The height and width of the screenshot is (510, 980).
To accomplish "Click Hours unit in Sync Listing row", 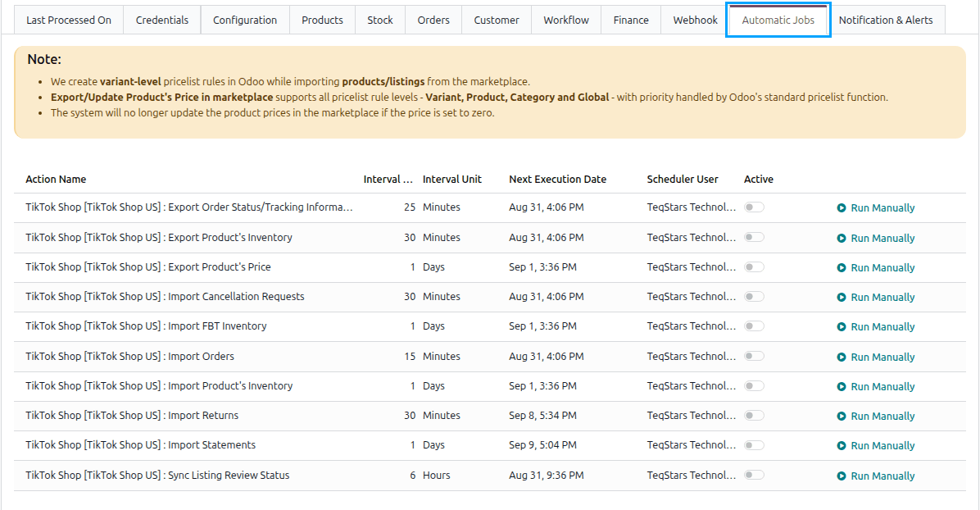I will click(x=436, y=475).
